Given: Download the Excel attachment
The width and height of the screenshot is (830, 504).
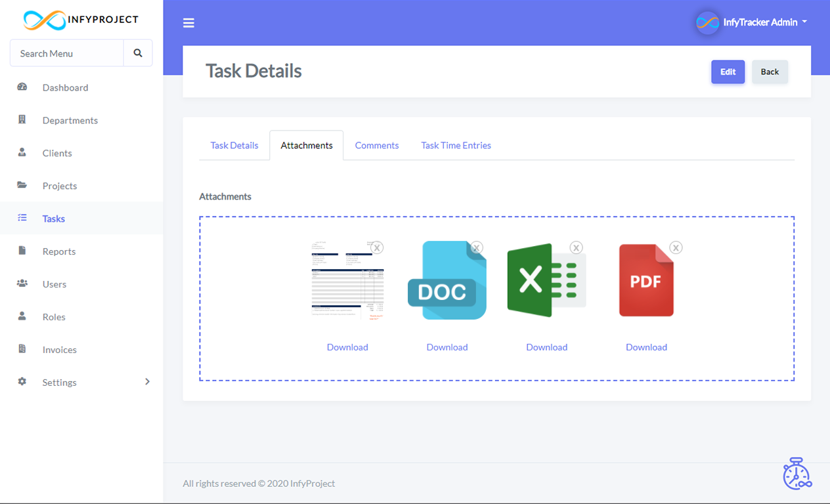Looking at the screenshot, I should pos(546,346).
